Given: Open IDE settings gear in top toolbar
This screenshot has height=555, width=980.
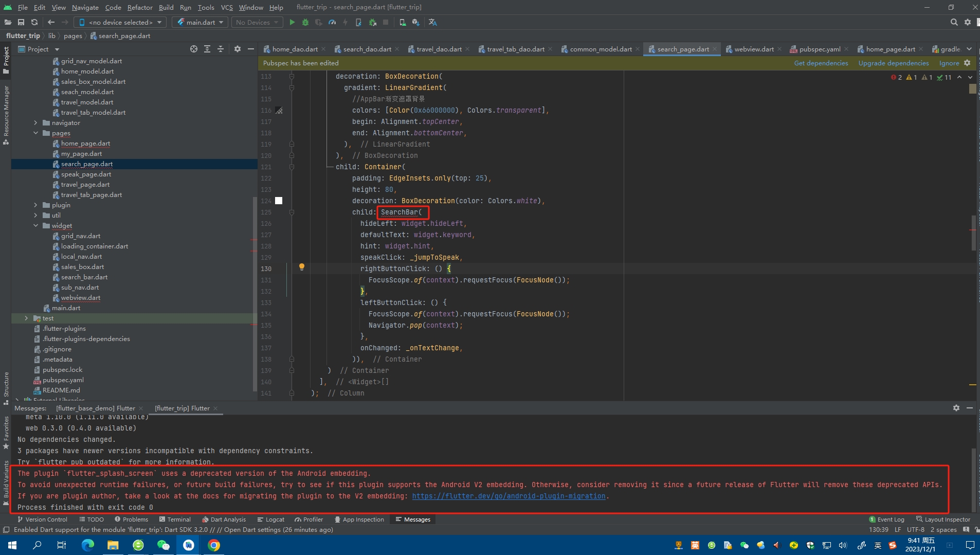Looking at the screenshot, I should tap(968, 22).
